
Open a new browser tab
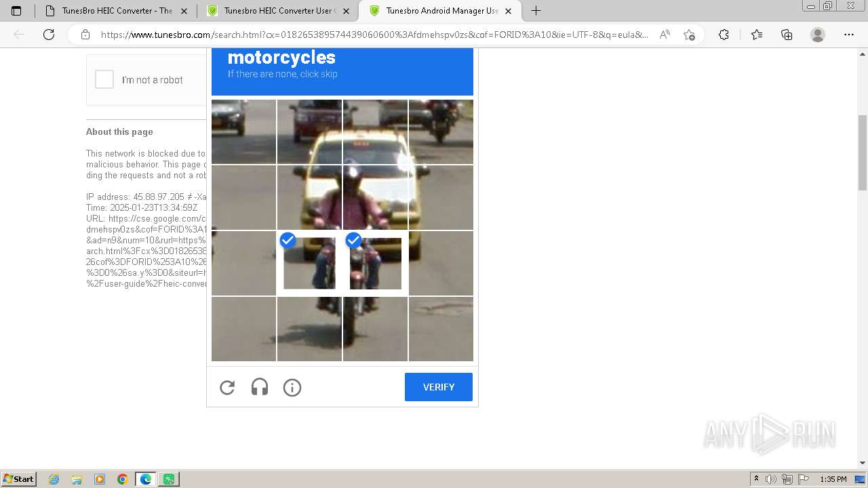(x=536, y=11)
